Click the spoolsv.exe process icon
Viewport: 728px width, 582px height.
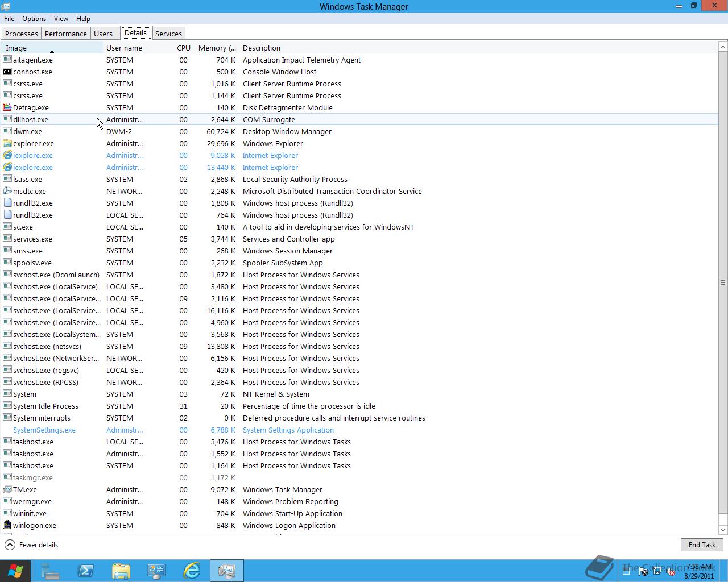point(7,263)
